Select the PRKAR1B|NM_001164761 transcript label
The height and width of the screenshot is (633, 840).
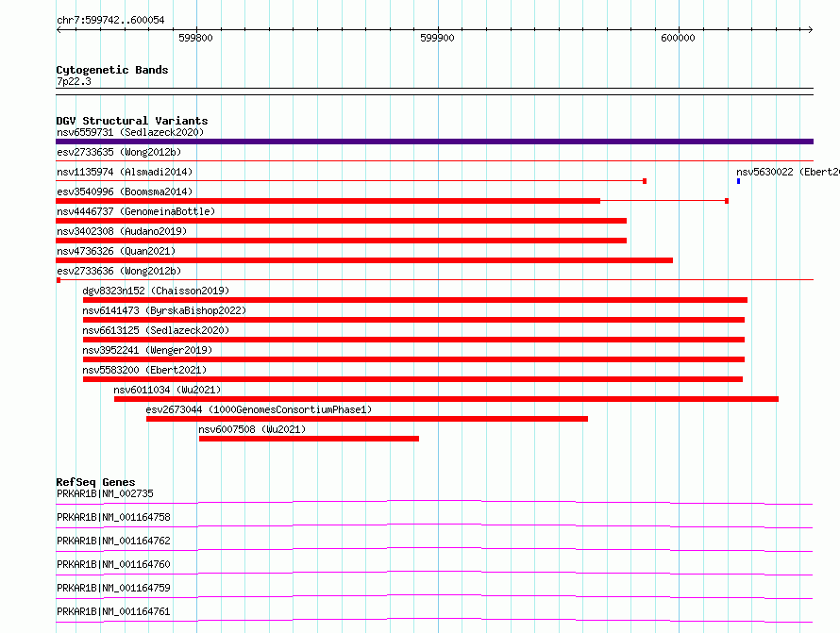click(113, 611)
